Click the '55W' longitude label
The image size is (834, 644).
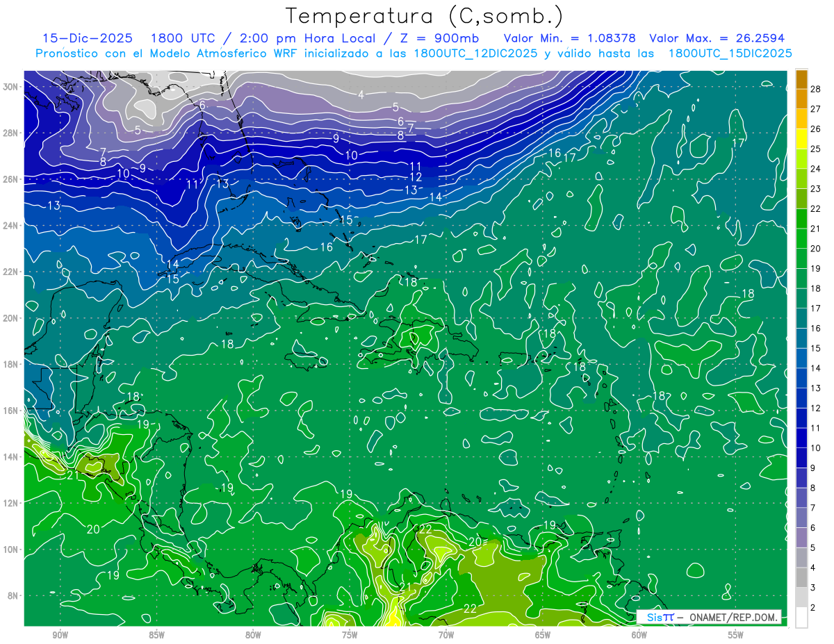tap(736, 635)
